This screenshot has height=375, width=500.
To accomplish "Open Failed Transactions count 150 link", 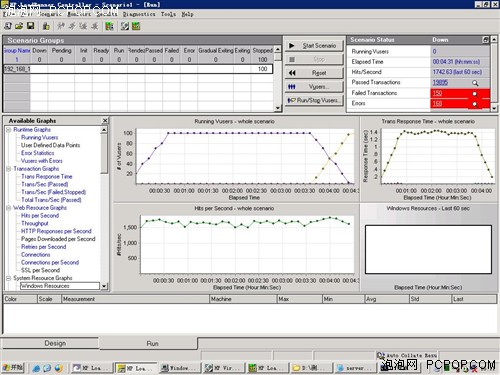I will click(437, 93).
